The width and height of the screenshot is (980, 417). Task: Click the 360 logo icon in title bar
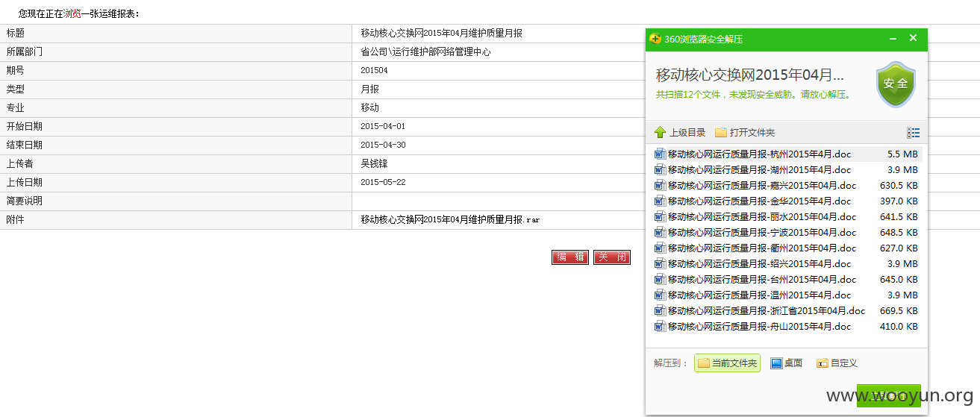pos(655,39)
